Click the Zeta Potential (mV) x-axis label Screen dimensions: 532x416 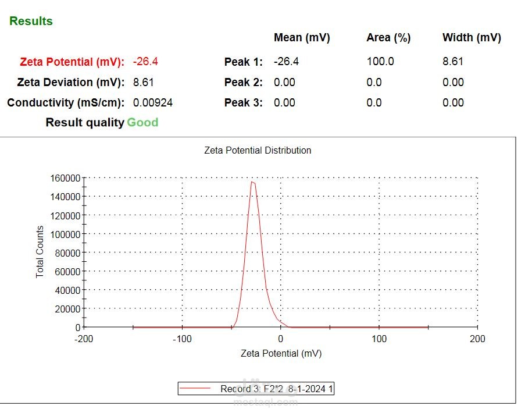tap(281, 353)
